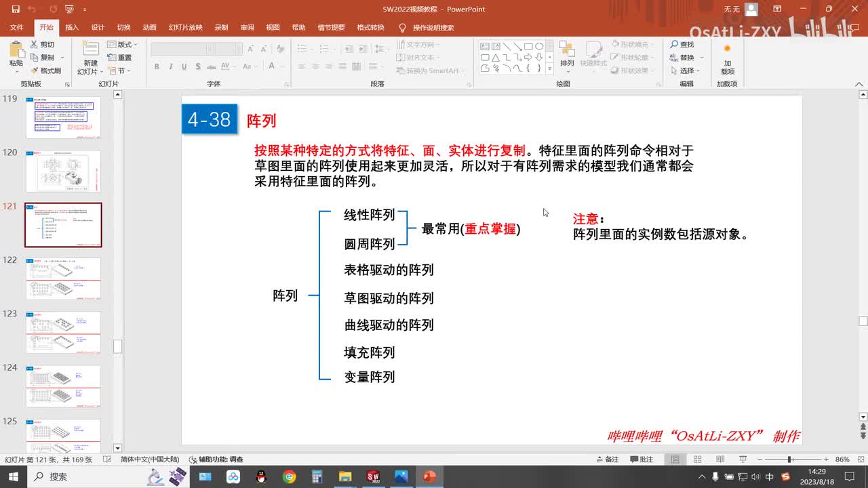
Task: Switch to Normal view in status bar
Action: [675, 460]
